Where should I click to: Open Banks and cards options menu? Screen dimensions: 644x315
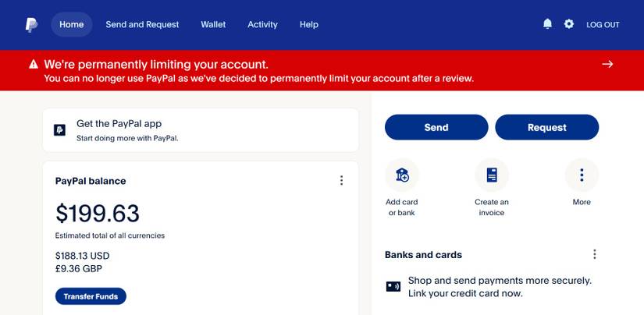pos(595,254)
